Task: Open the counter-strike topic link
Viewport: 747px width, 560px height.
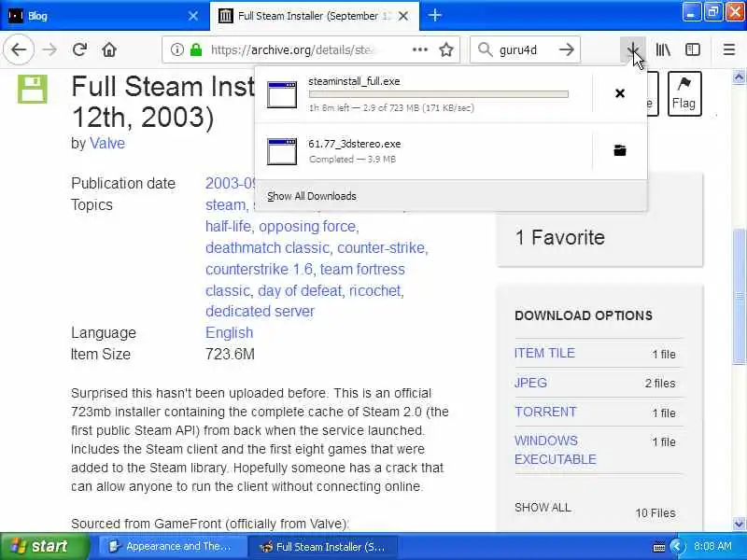Action: 381,247
